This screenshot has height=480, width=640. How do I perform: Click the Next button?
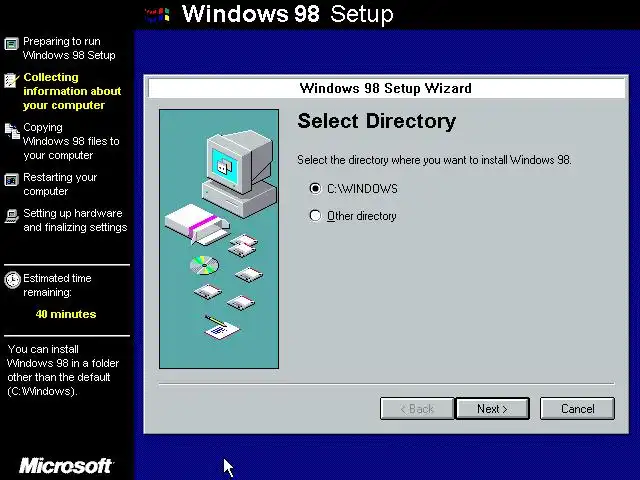pos(492,409)
